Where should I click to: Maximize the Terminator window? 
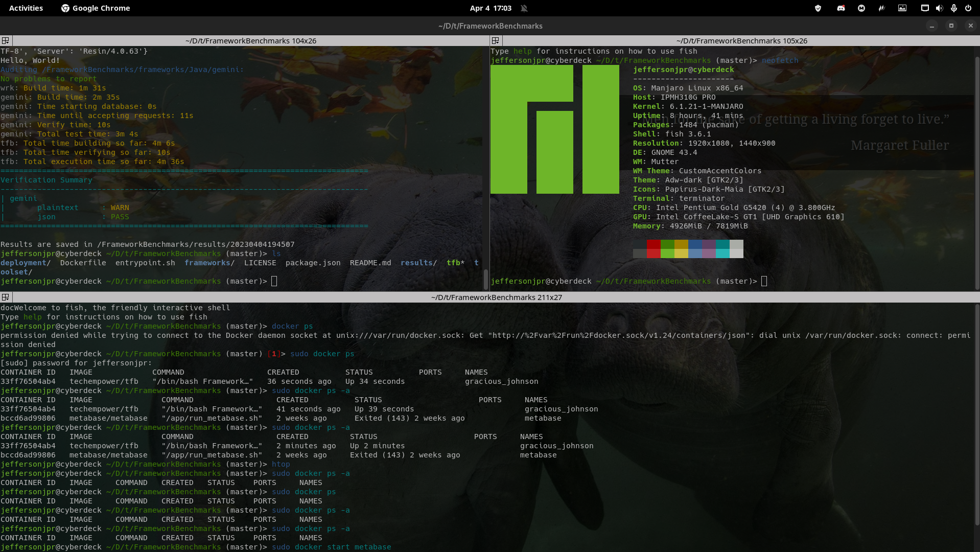tap(951, 26)
